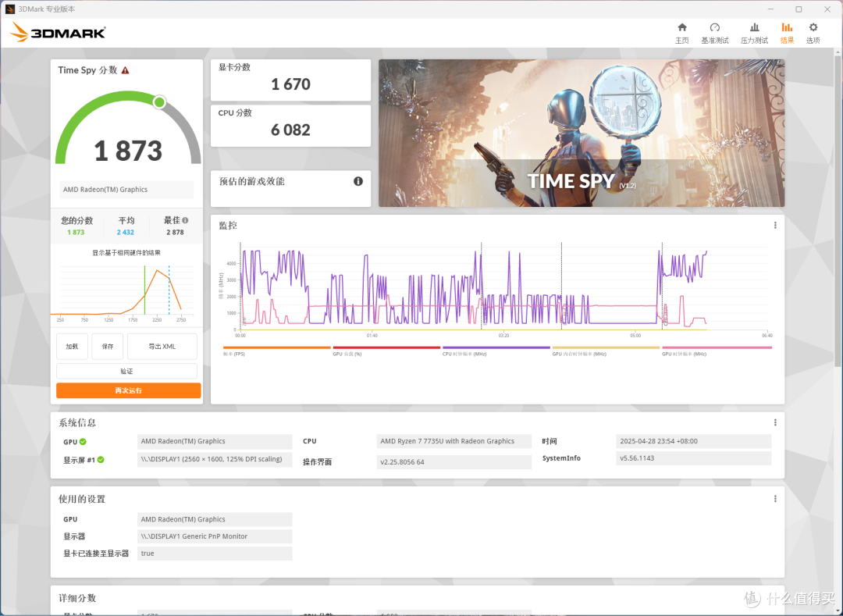Open the 监控 panel three-dot menu
Image resolution: width=843 pixels, height=616 pixels.
775,225
